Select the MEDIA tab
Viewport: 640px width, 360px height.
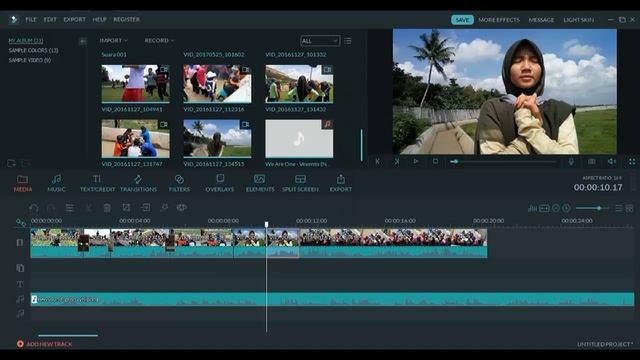click(x=23, y=183)
